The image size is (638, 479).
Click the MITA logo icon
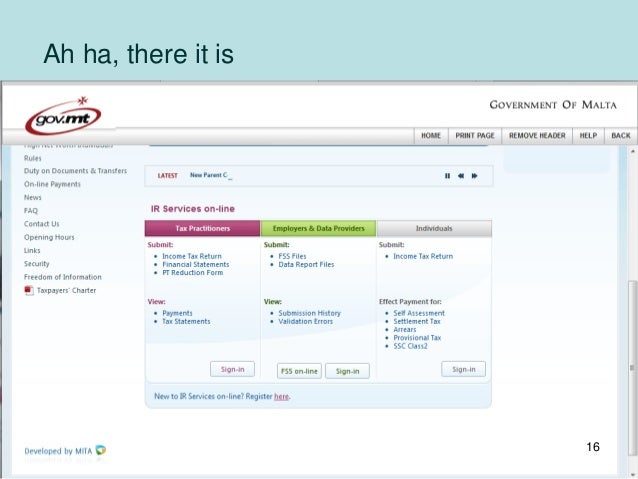[101, 450]
